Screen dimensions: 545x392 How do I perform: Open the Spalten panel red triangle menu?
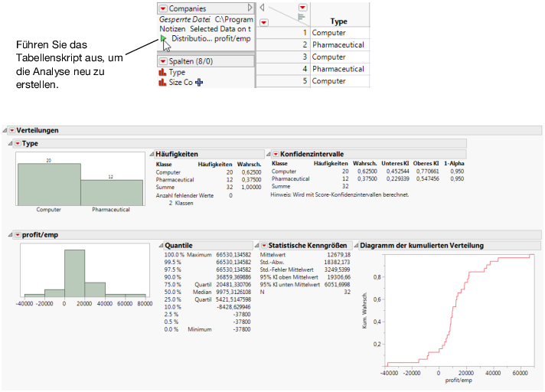(x=163, y=61)
